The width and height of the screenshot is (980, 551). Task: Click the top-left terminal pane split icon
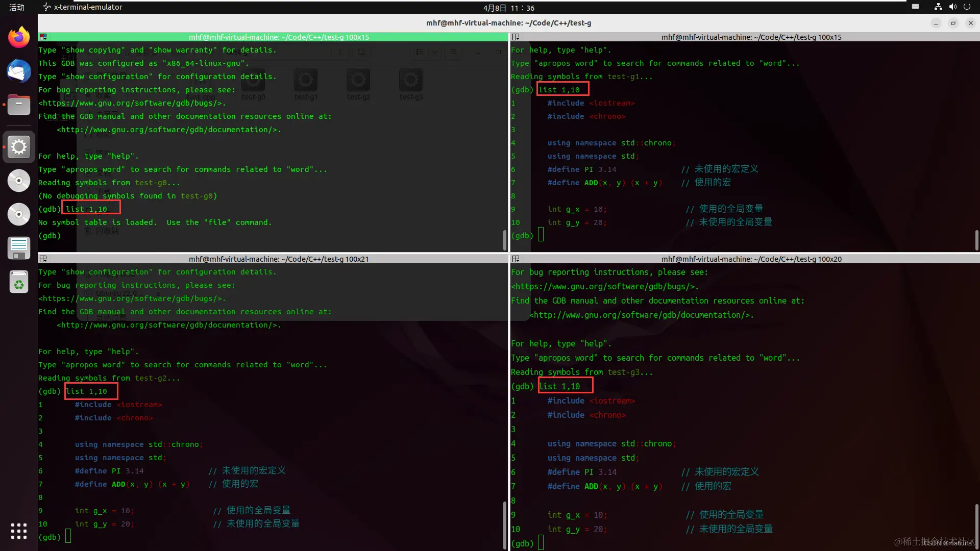coord(43,37)
